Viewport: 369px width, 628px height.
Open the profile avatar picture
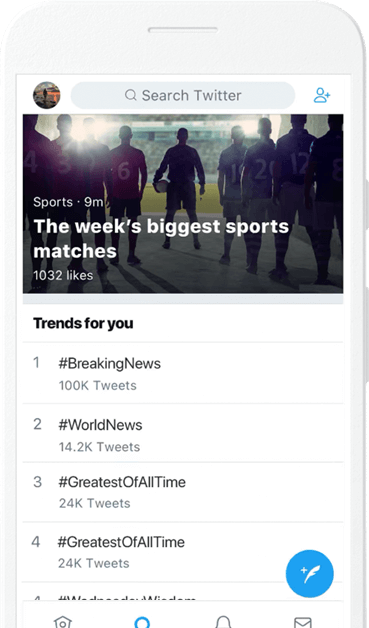(x=46, y=95)
